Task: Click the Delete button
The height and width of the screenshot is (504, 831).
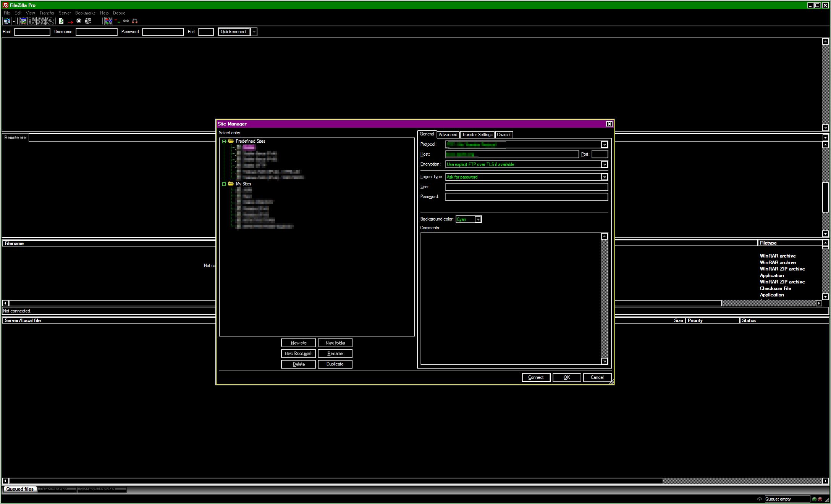Action: tap(298, 364)
